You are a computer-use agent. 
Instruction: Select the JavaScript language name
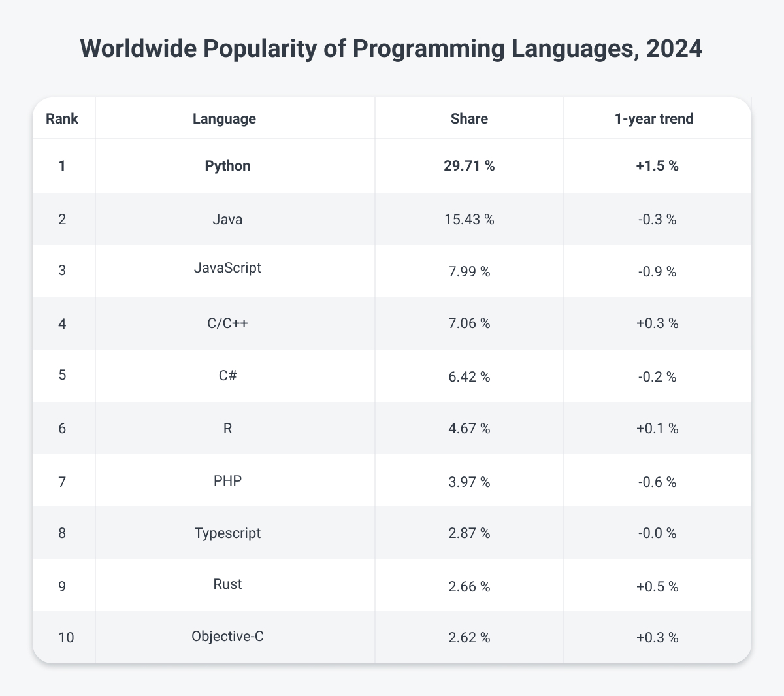[x=227, y=268]
